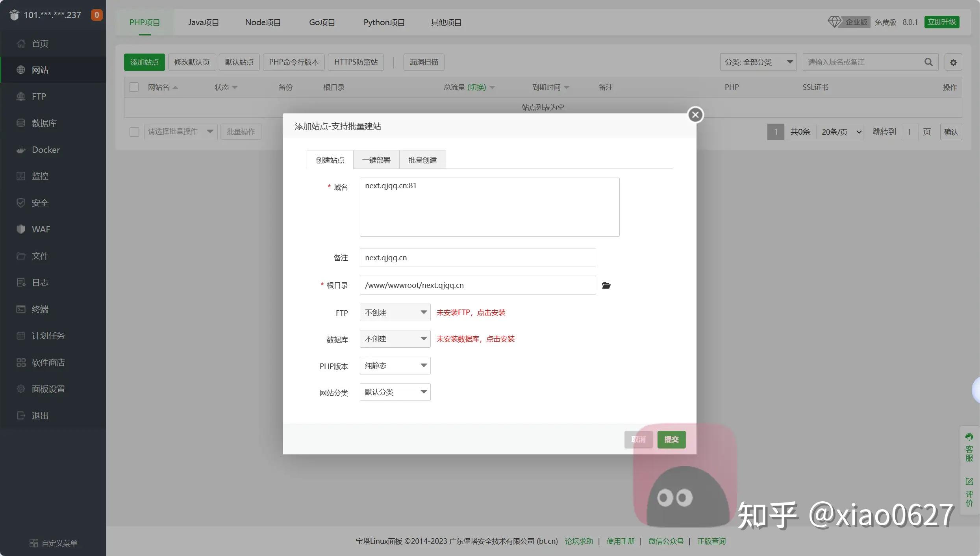
Task: Tick the checkbox beside batch operation dropdown
Action: [x=134, y=132]
